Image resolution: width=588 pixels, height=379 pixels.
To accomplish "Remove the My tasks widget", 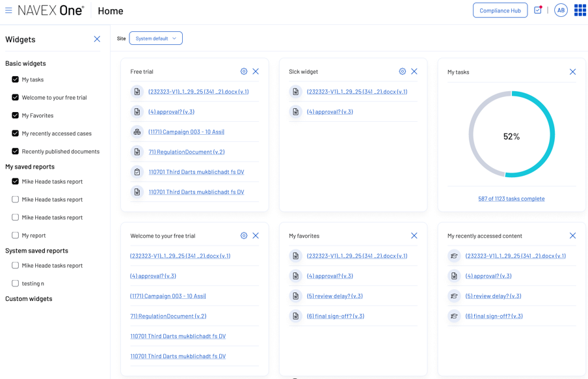I will click(x=572, y=72).
